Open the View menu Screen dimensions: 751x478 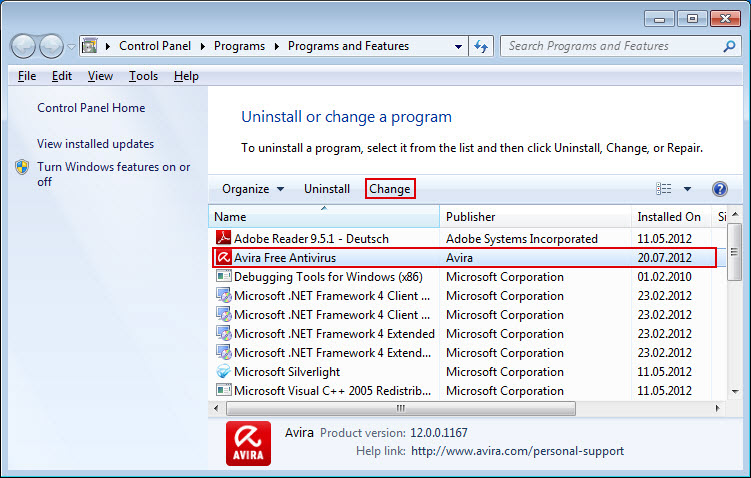tap(100, 76)
